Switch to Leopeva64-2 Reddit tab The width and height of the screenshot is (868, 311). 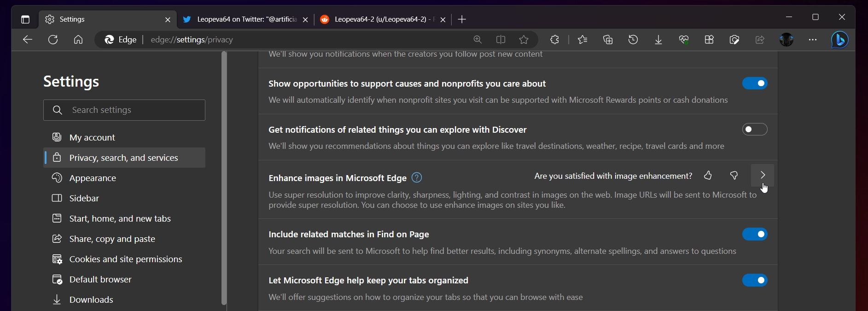382,19
